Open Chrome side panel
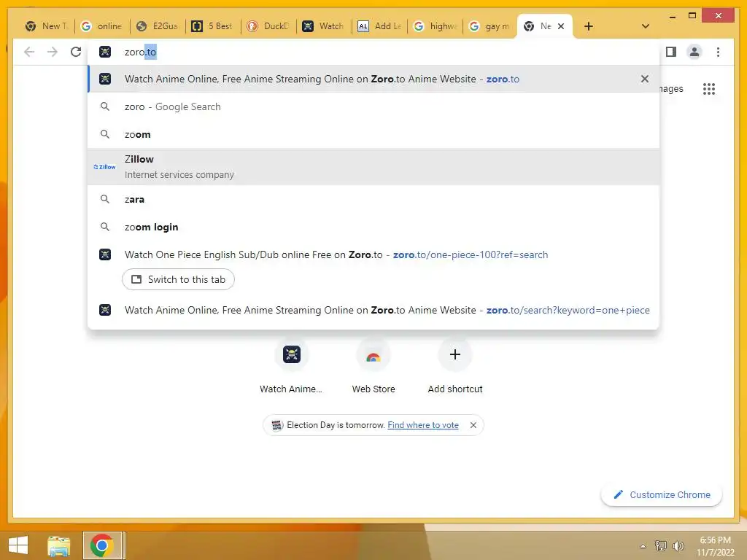The image size is (747, 560). pyautogui.click(x=671, y=52)
